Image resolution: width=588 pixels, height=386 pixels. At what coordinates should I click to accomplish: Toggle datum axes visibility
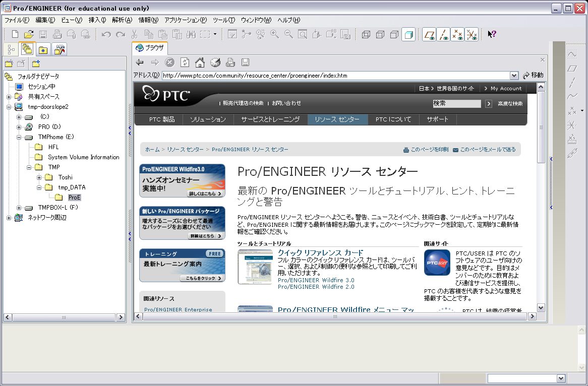pyautogui.click(x=443, y=34)
